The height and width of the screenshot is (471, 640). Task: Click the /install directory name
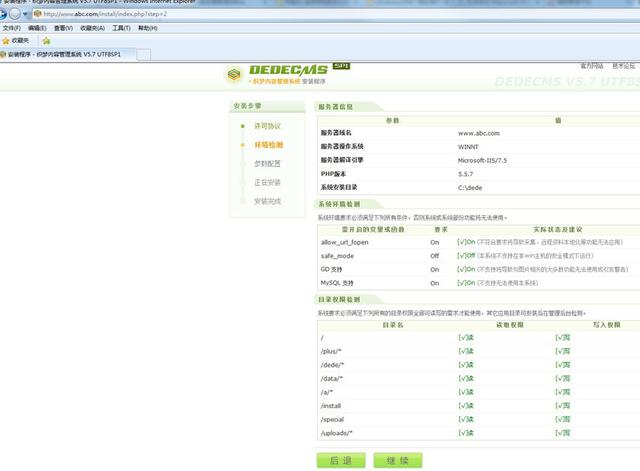click(x=331, y=406)
